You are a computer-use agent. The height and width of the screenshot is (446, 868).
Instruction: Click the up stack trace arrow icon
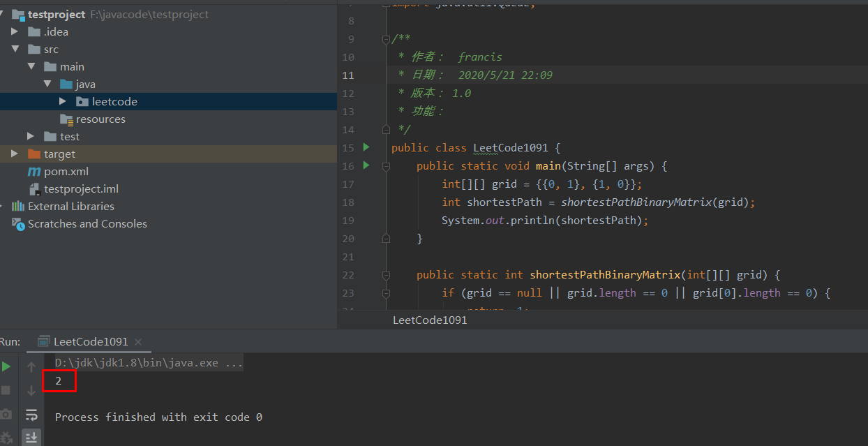tap(31, 365)
